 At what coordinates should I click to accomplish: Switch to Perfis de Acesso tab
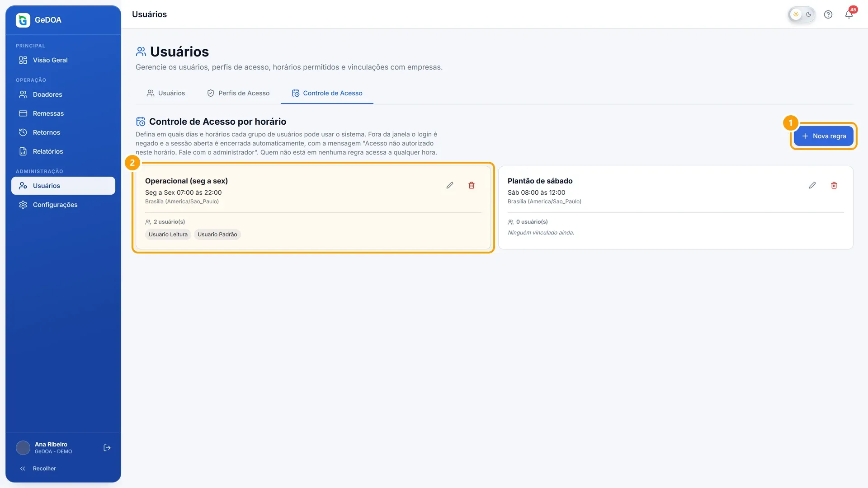point(238,93)
